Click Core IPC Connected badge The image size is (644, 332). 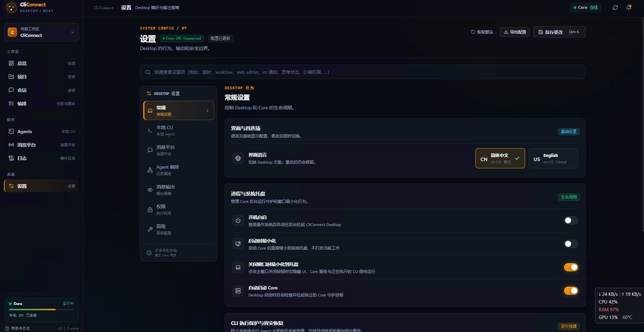(x=182, y=39)
